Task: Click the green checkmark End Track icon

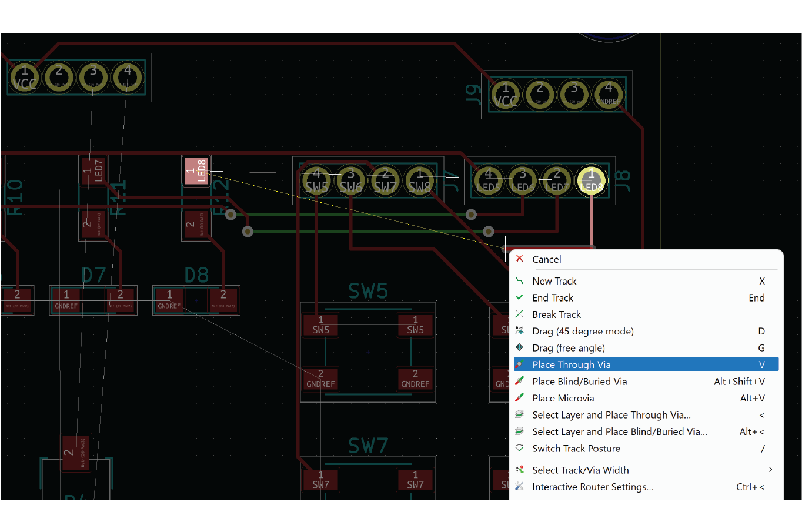Action: [519, 297]
